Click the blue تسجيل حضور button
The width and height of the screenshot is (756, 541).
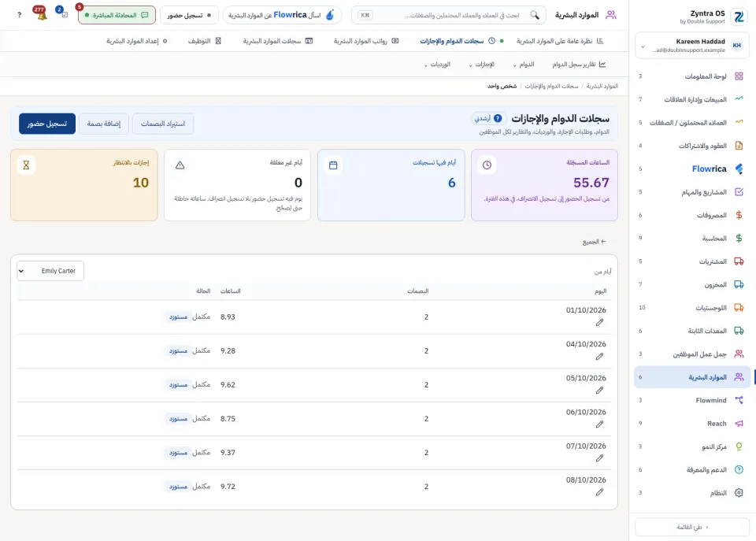tap(47, 124)
